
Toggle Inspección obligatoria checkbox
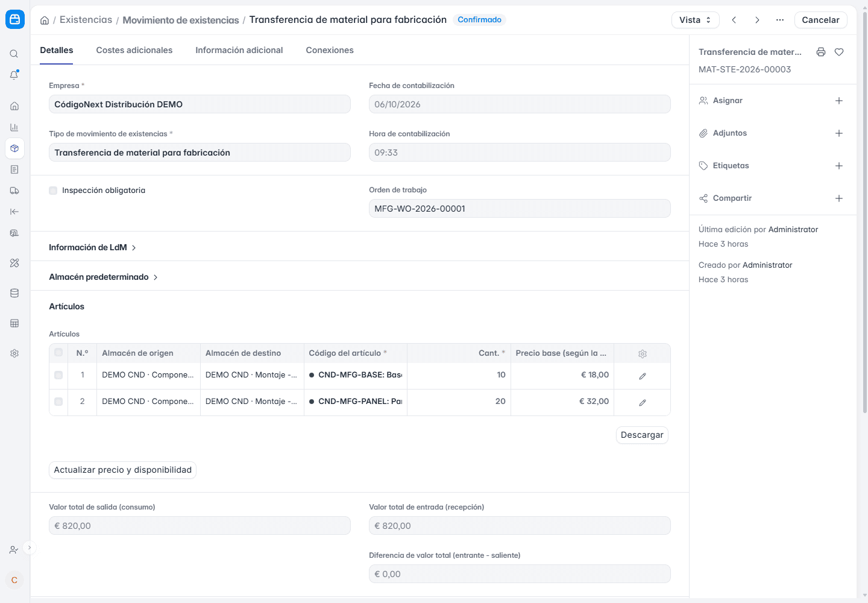pyautogui.click(x=53, y=191)
